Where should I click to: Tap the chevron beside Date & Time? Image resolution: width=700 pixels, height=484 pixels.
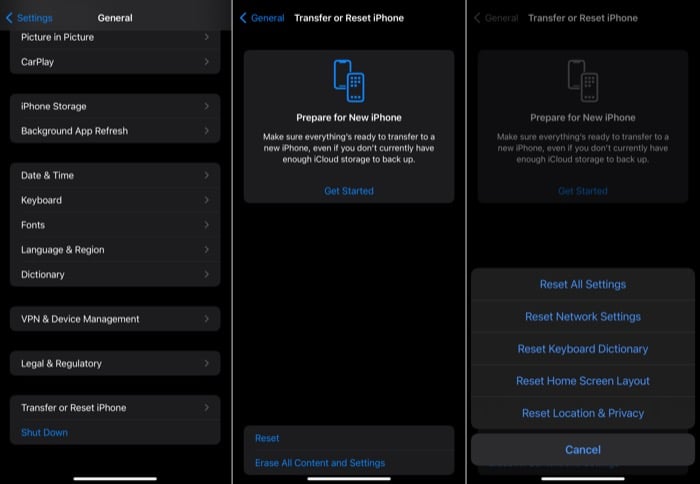pos(206,175)
